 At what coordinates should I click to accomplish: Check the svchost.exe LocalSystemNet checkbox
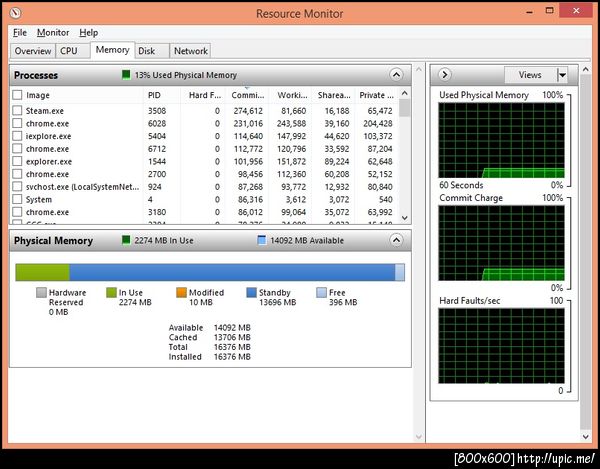coord(17,186)
